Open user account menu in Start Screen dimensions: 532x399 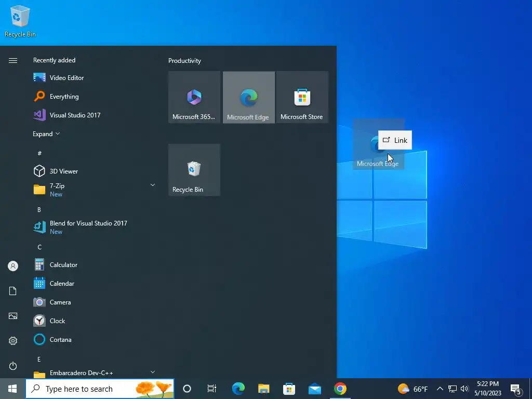(13, 266)
